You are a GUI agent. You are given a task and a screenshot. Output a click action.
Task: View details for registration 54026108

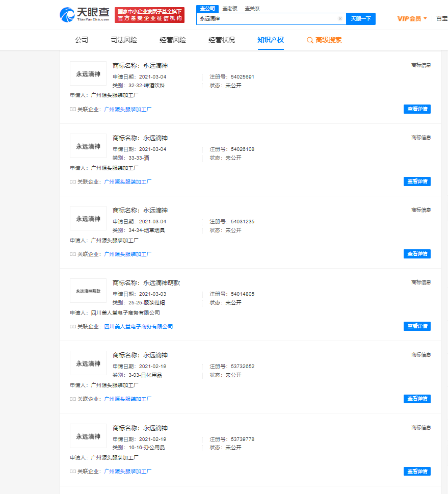point(417,181)
